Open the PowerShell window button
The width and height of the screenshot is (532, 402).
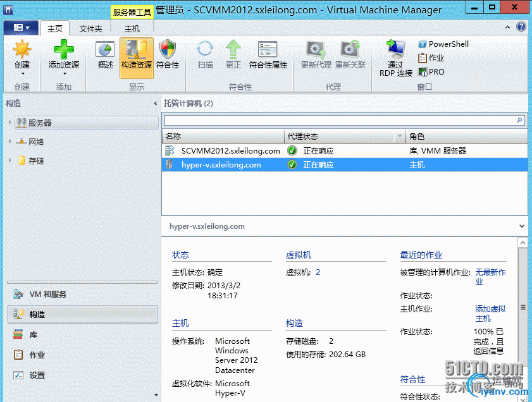[x=444, y=44]
